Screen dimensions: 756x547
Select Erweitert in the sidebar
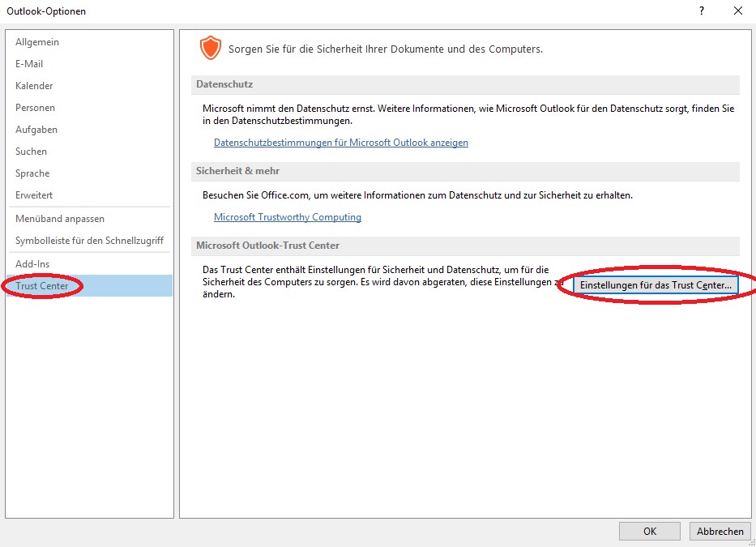(34, 195)
